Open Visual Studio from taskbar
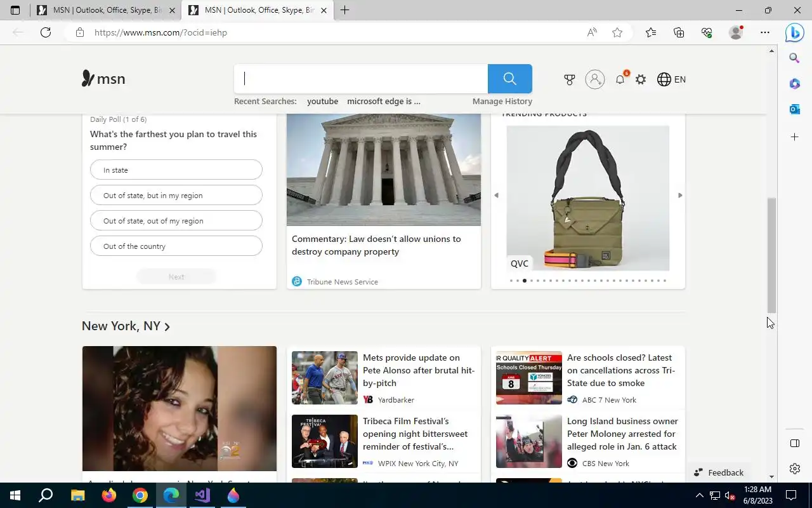The height and width of the screenshot is (508, 812). click(x=202, y=495)
